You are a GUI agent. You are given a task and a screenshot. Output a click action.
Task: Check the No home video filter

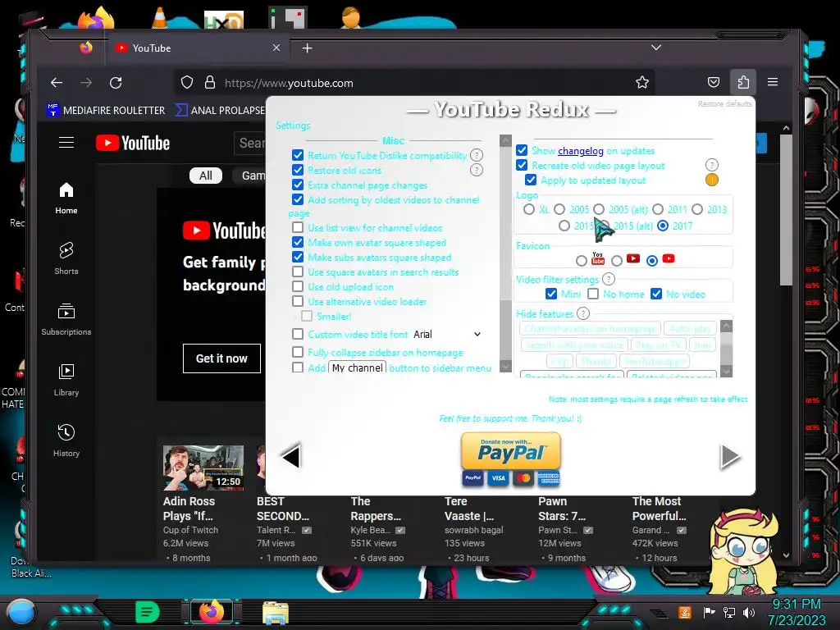[x=593, y=294]
